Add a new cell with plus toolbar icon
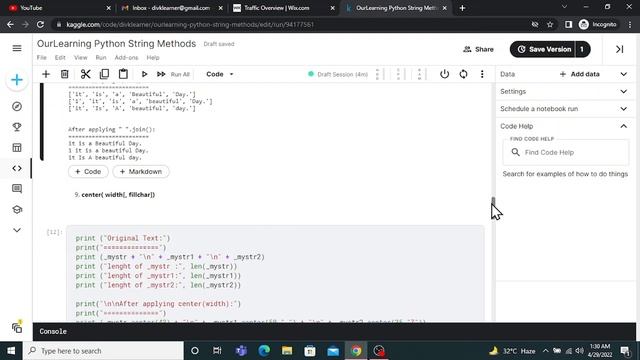The image size is (640, 360). click(46, 74)
